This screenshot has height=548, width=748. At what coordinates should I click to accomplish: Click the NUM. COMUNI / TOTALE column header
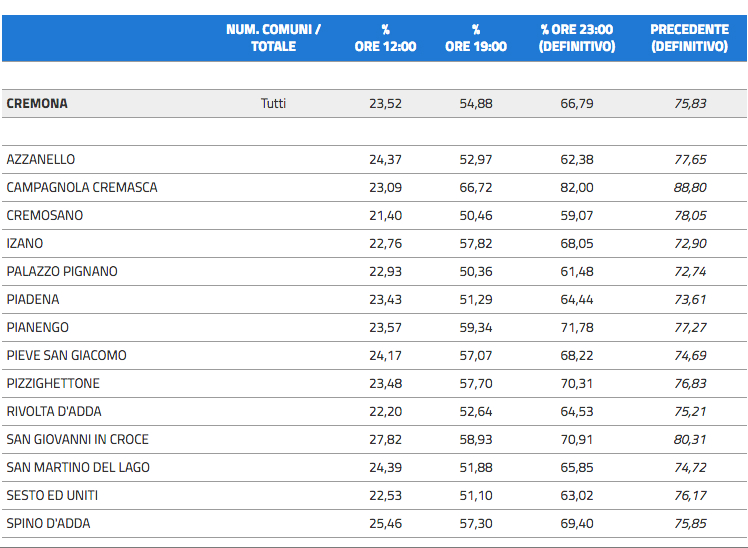click(x=273, y=38)
